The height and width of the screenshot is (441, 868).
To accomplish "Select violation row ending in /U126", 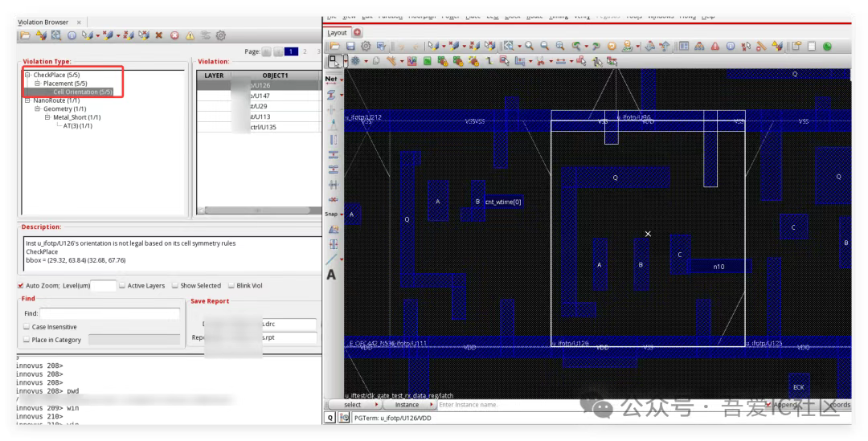I will (259, 85).
